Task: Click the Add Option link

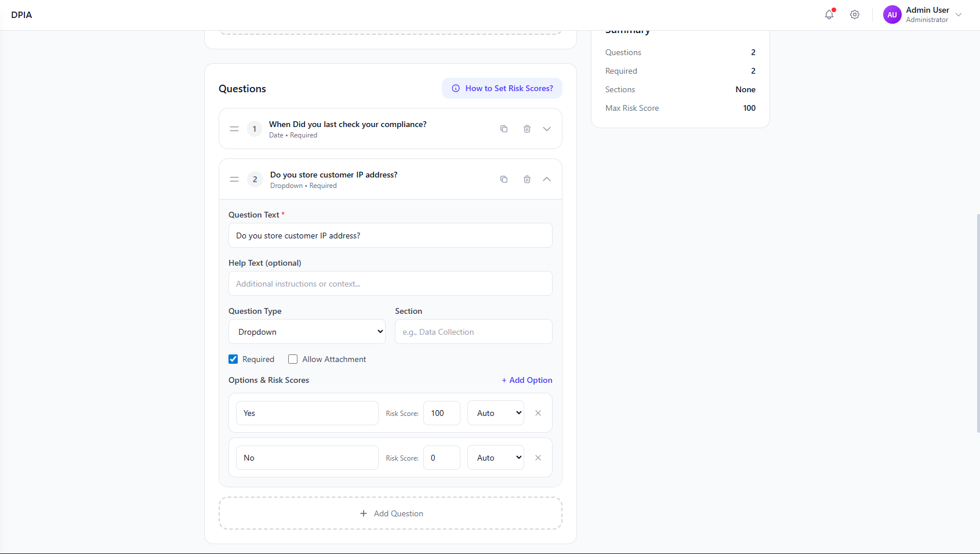Action: pyautogui.click(x=527, y=380)
